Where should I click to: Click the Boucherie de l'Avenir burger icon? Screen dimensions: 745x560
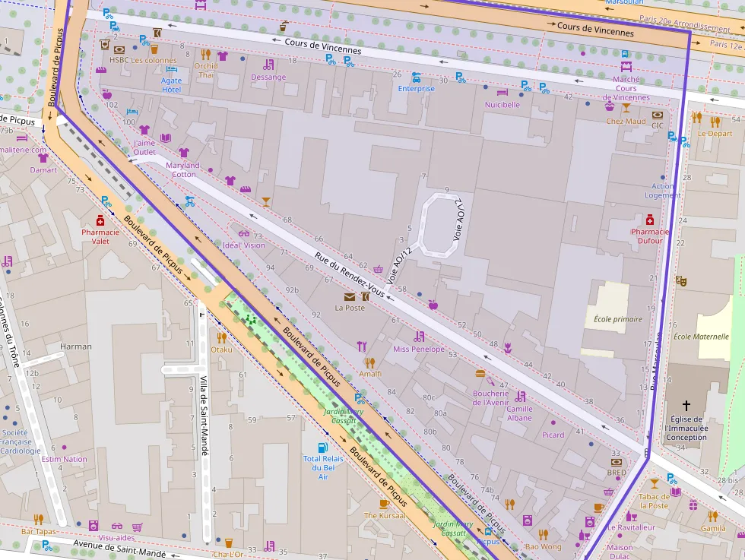coord(480,374)
